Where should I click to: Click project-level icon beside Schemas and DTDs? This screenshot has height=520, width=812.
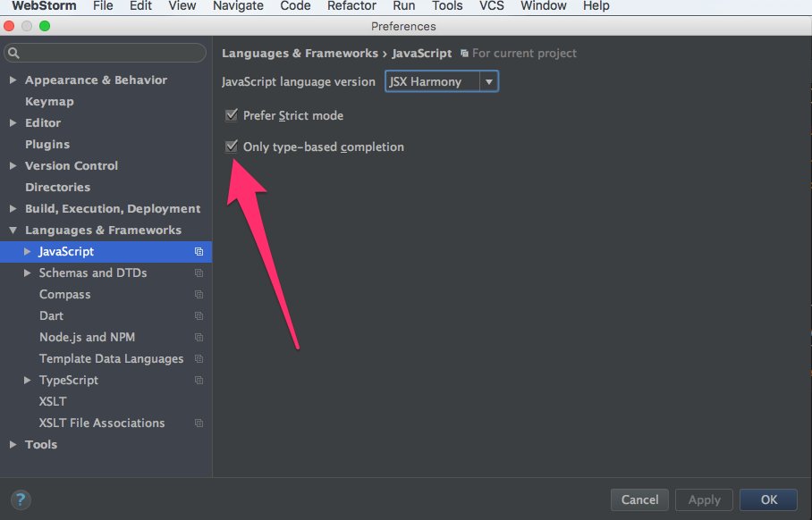click(199, 273)
